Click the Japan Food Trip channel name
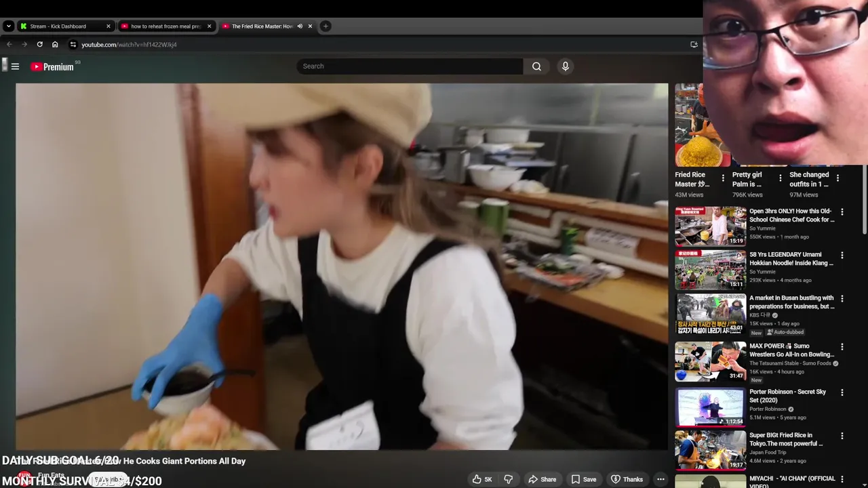The height and width of the screenshot is (488, 868). point(768,452)
